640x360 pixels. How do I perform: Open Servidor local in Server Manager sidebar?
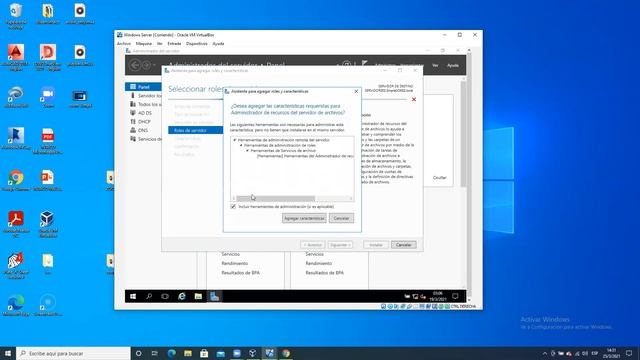pyautogui.click(x=145, y=96)
